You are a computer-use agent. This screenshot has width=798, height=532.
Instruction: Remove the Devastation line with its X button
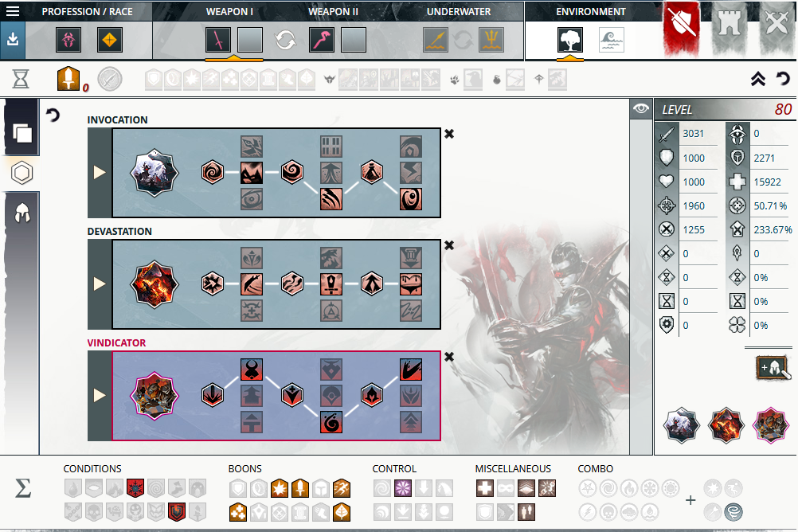(x=448, y=246)
